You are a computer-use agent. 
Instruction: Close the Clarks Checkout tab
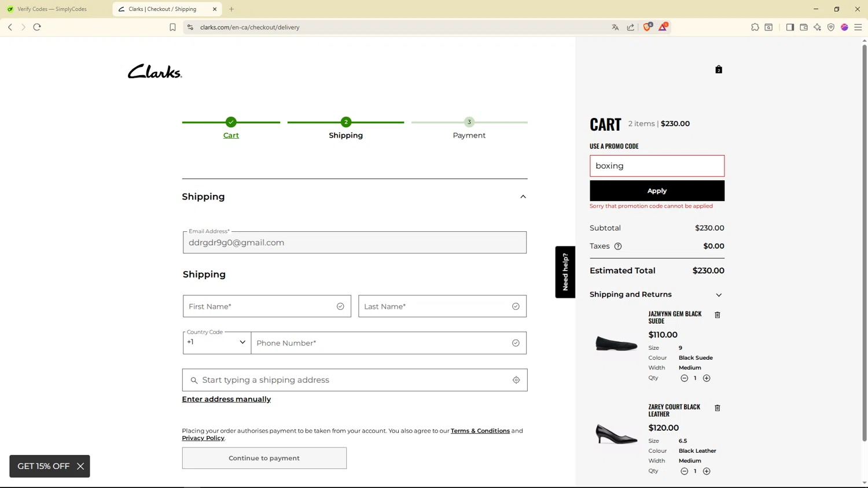pyautogui.click(x=215, y=9)
